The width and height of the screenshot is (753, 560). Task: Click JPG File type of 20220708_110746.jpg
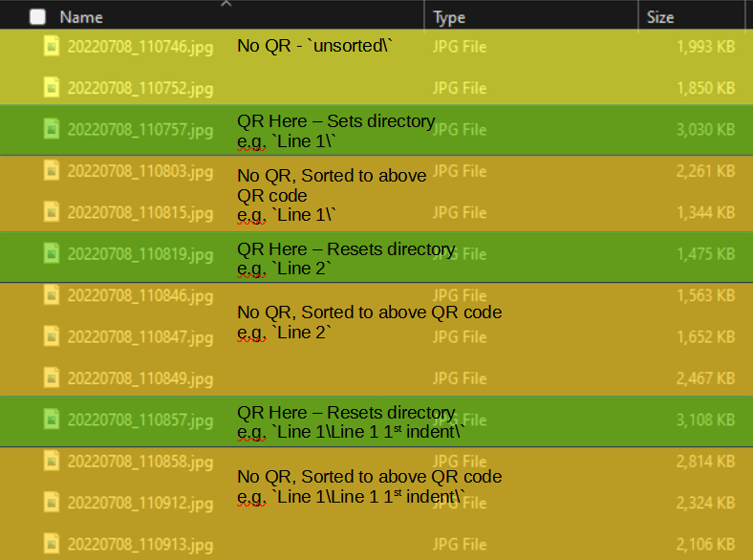460,47
